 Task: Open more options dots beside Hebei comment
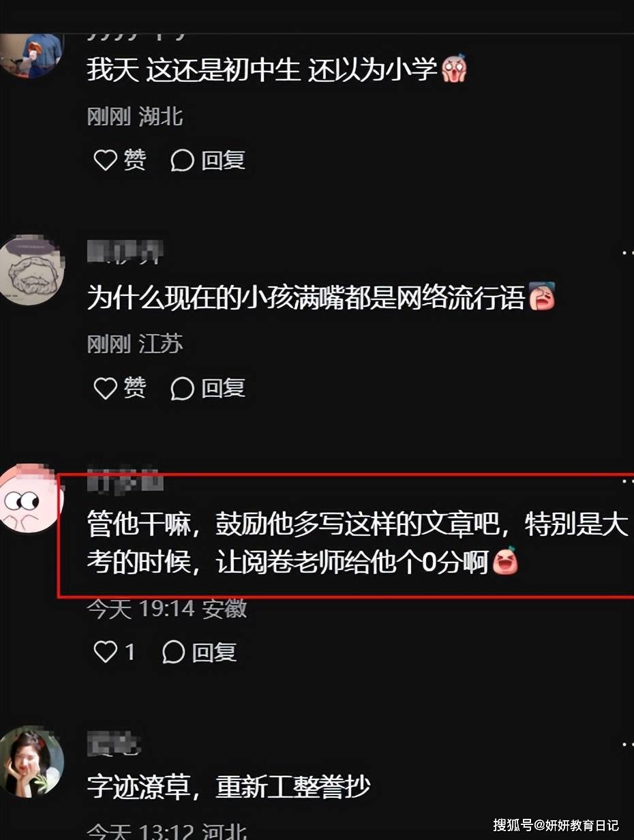point(627,745)
